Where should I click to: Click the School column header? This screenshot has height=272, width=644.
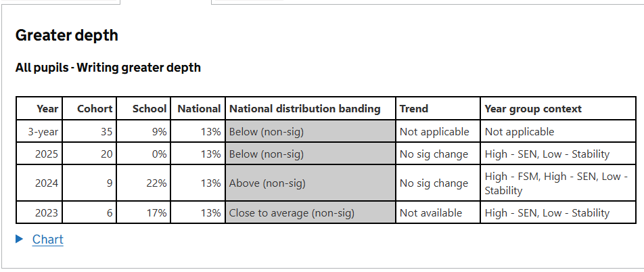point(149,108)
